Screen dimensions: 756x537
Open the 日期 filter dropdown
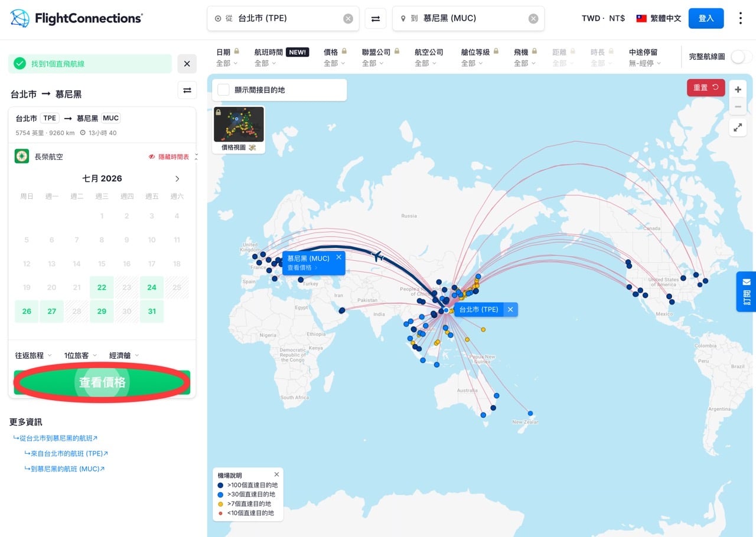point(227,57)
